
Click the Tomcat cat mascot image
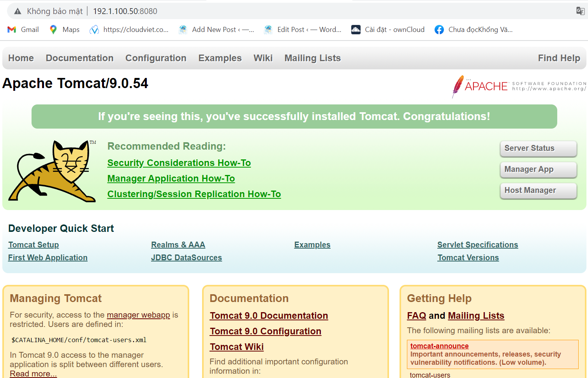pyautogui.click(x=53, y=171)
